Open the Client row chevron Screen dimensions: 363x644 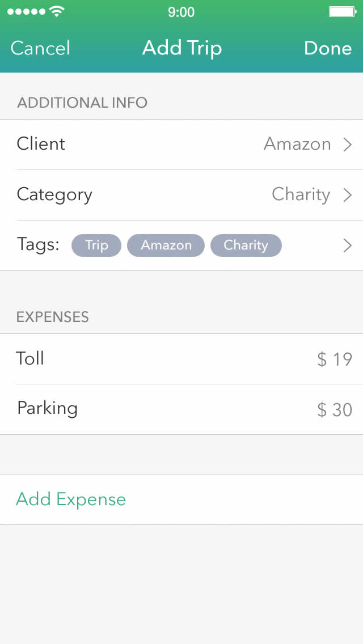pyautogui.click(x=348, y=145)
